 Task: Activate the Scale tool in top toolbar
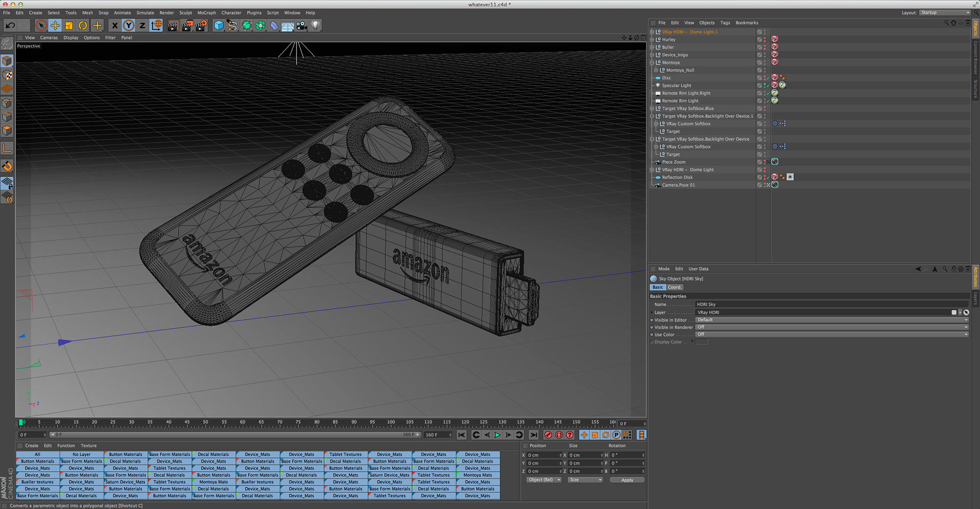[x=69, y=25]
